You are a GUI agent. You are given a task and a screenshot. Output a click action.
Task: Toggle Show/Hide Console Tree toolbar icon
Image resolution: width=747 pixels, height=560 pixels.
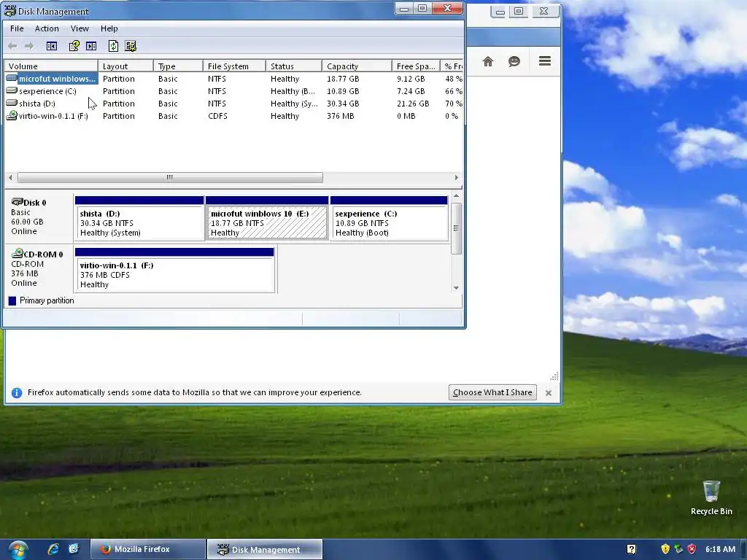tap(52, 46)
